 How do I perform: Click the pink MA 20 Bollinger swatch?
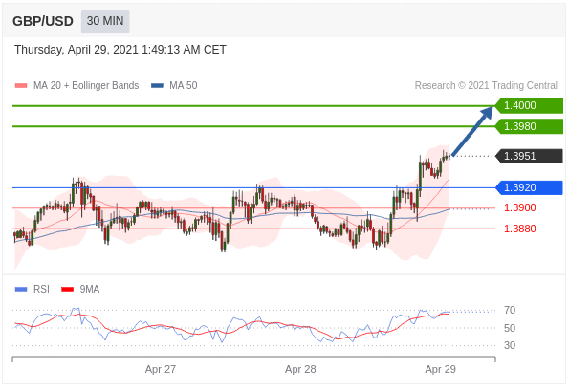tap(21, 86)
